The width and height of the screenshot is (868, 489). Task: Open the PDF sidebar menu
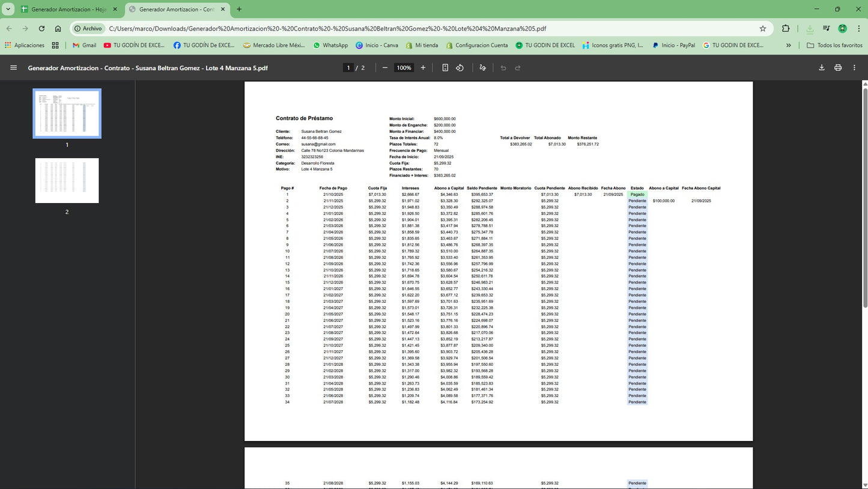point(13,67)
